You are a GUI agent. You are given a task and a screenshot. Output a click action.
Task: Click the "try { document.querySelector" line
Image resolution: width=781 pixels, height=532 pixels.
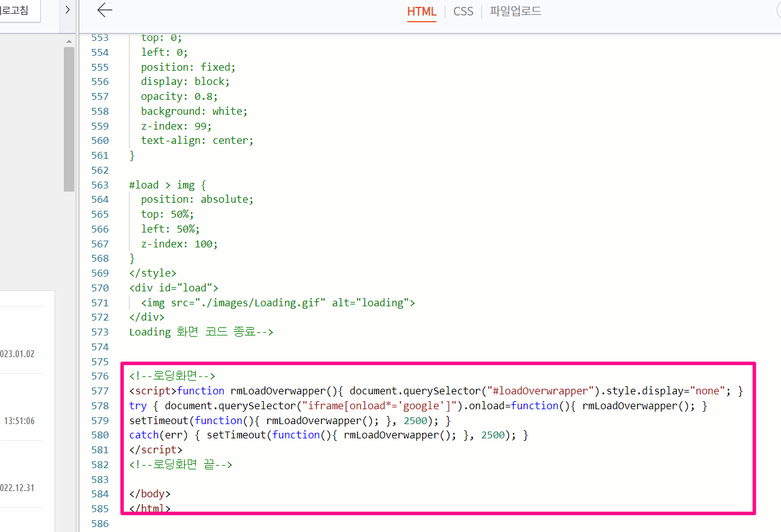tap(418, 406)
